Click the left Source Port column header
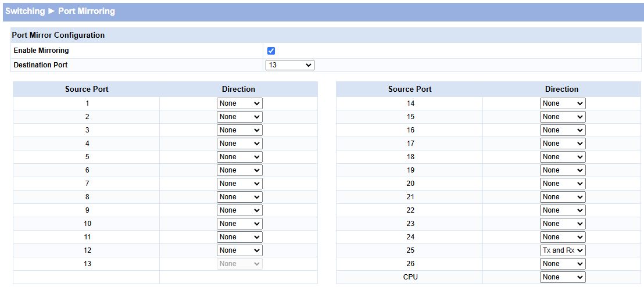This screenshot has height=287, width=644. click(87, 89)
